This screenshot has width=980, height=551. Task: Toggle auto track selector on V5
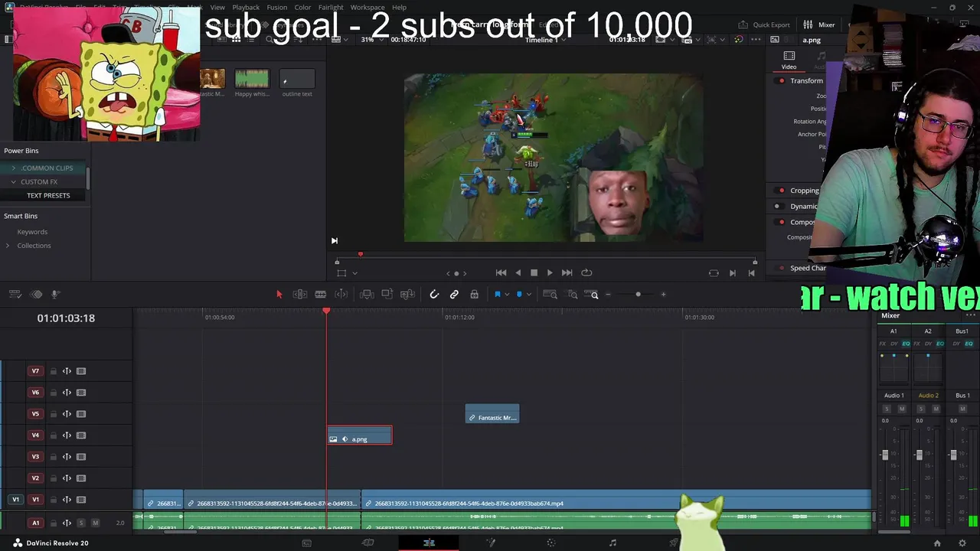point(67,414)
